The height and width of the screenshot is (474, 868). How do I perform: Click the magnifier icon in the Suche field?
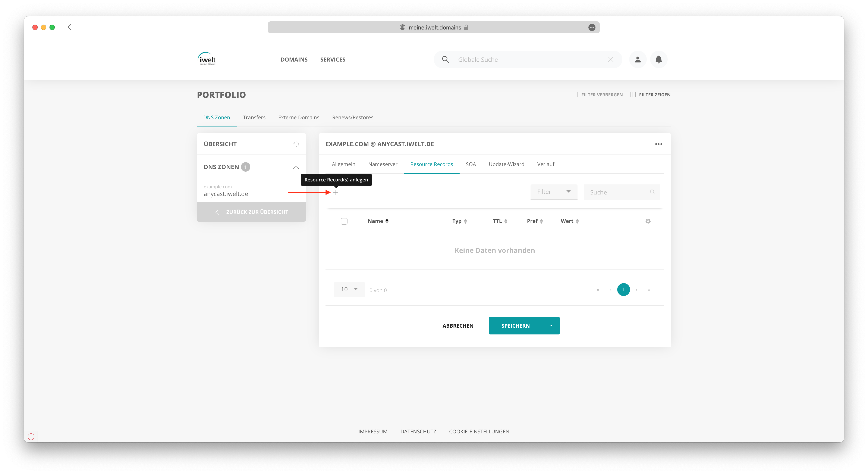[652, 192]
